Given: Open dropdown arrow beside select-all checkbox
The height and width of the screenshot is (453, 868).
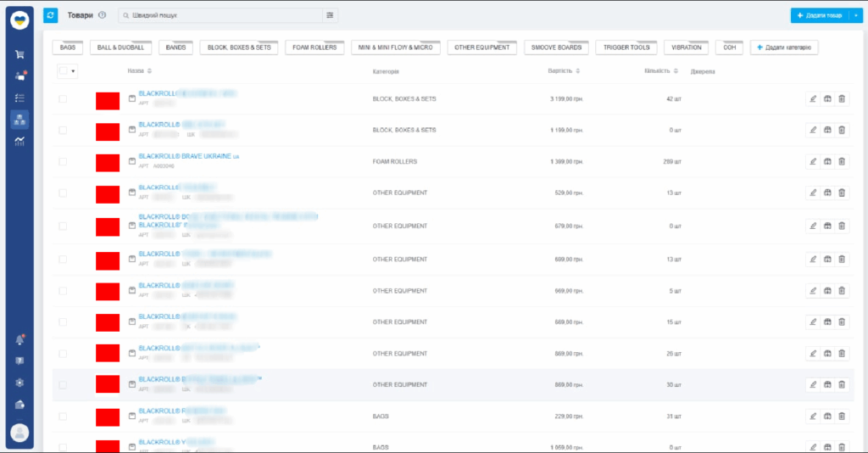Looking at the screenshot, I should (74, 71).
